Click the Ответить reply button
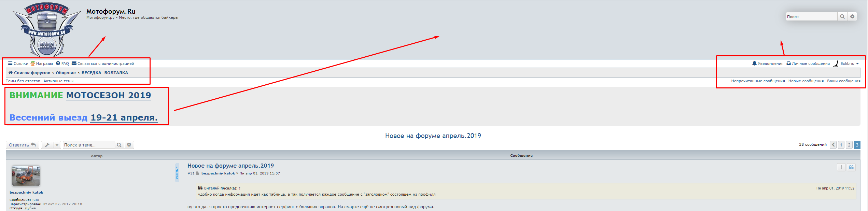 coord(22,145)
